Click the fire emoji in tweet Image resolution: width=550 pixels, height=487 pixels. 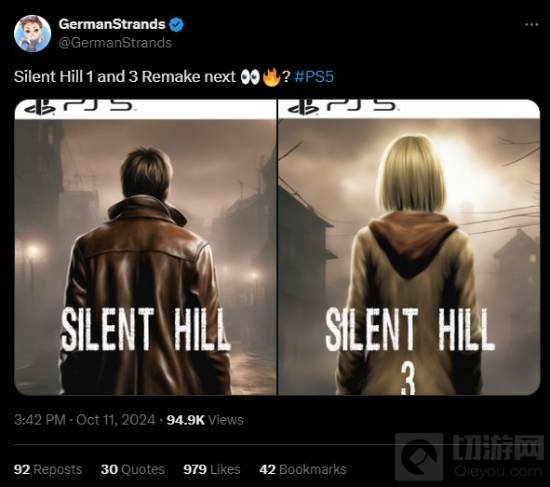pyautogui.click(x=271, y=76)
